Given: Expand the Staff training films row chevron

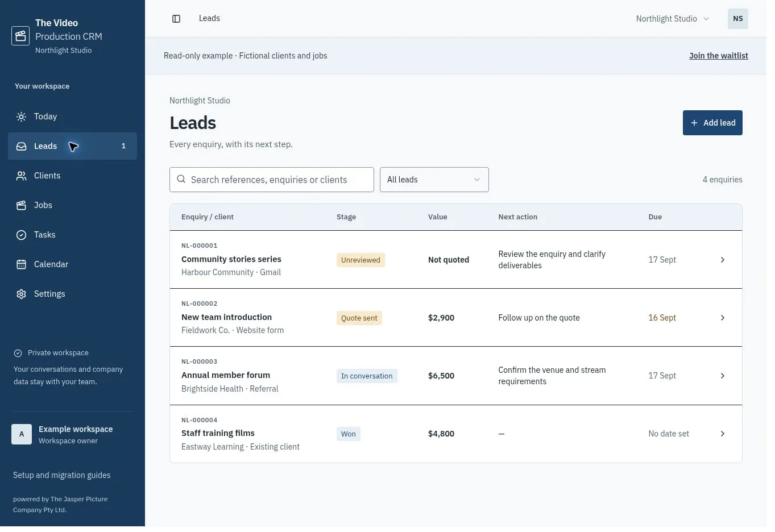Looking at the screenshot, I should click(722, 434).
